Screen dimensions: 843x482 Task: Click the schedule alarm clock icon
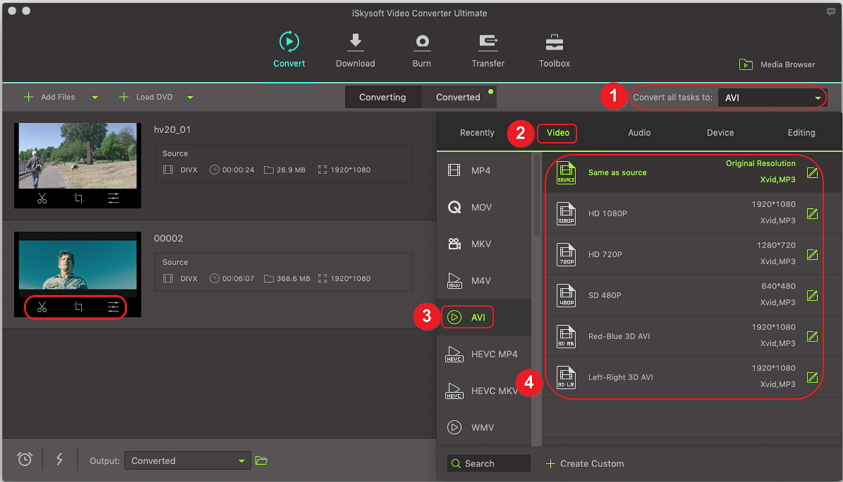(x=25, y=459)
